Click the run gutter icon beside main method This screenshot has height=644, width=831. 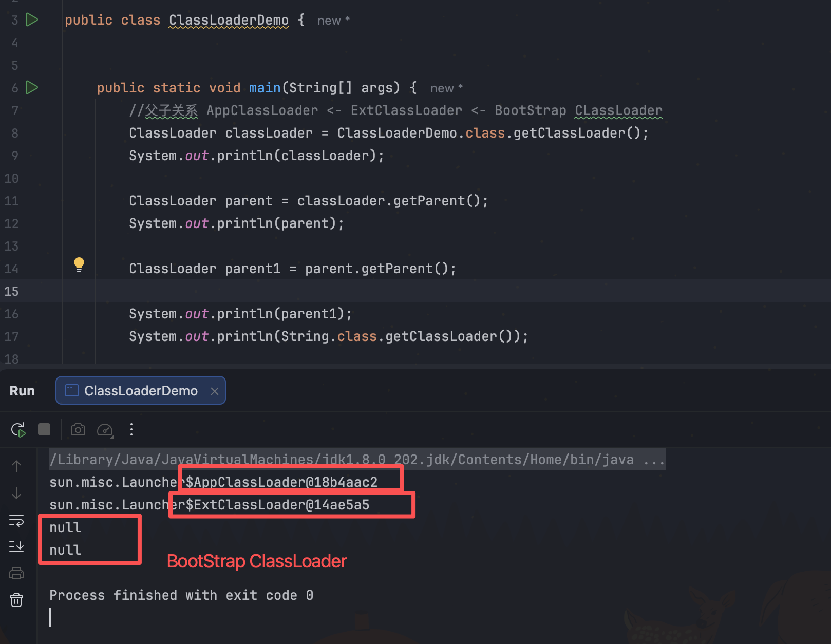click(32, 88)
